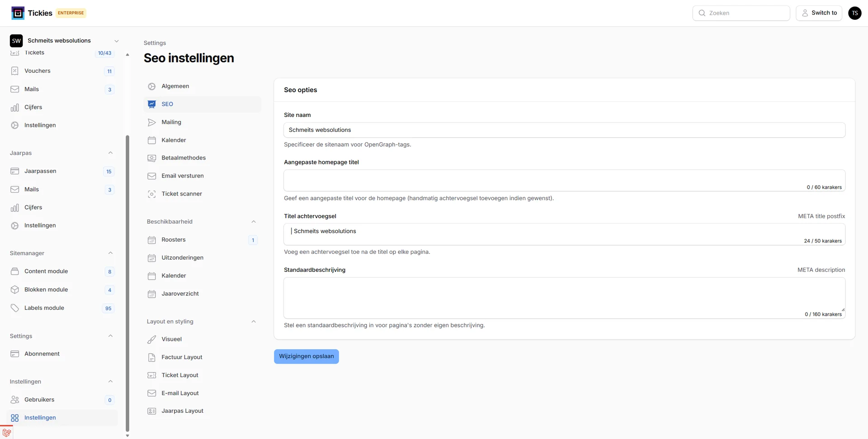Collapse the Jaarpas sidebar group
868x439 pixels.
click(x=110, y=153)
